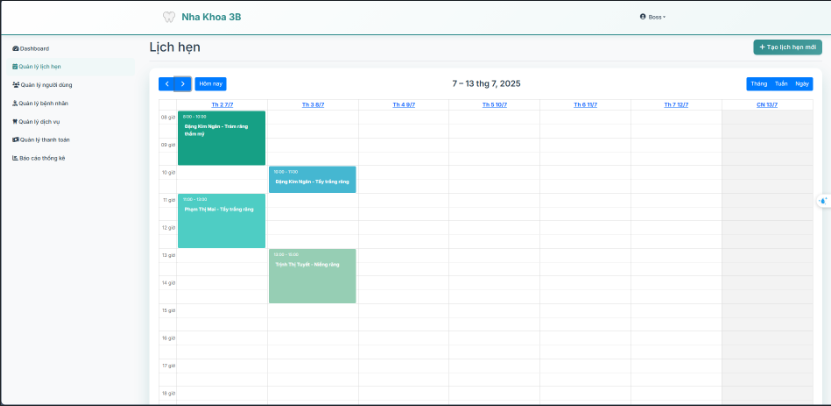This screenshot has height=406, width=831.
Task: Click Tạo lịch hẹn mới button
Action: [x=787, y=47]
